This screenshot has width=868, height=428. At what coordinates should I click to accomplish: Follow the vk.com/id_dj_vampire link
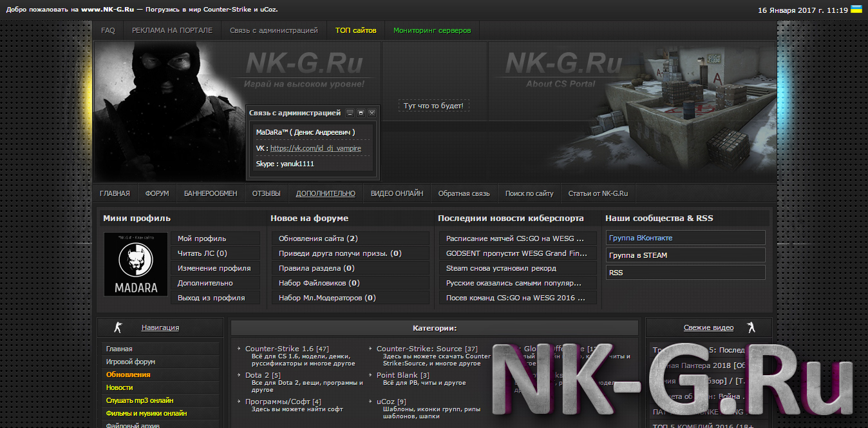[316, 148]
